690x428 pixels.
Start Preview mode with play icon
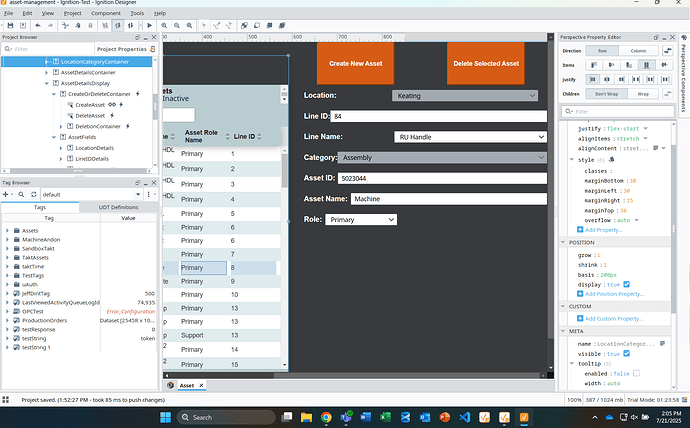[x=150, y=26]
